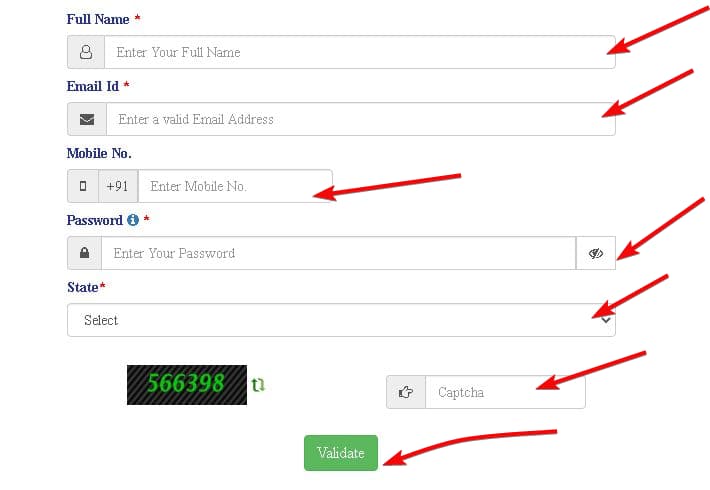Focus the Enter Your Password field
Image resolution: width=710 pixels, height=490 pixels.
pyautogui.click(x=338, y=253)
